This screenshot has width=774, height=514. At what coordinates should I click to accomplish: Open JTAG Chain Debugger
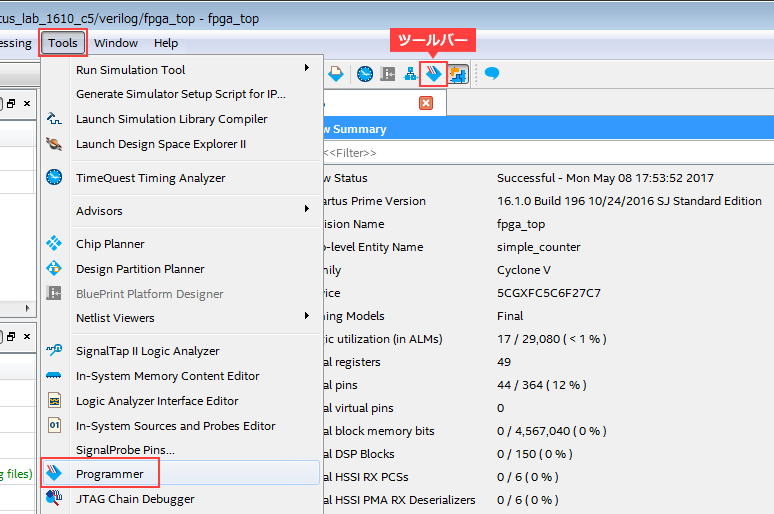[x=135, y=499]
